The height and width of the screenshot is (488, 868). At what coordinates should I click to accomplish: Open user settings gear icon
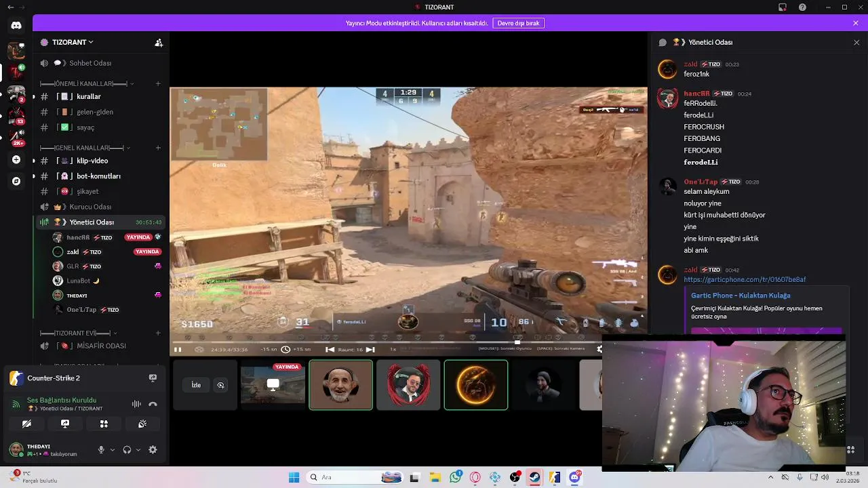(153, 449)
